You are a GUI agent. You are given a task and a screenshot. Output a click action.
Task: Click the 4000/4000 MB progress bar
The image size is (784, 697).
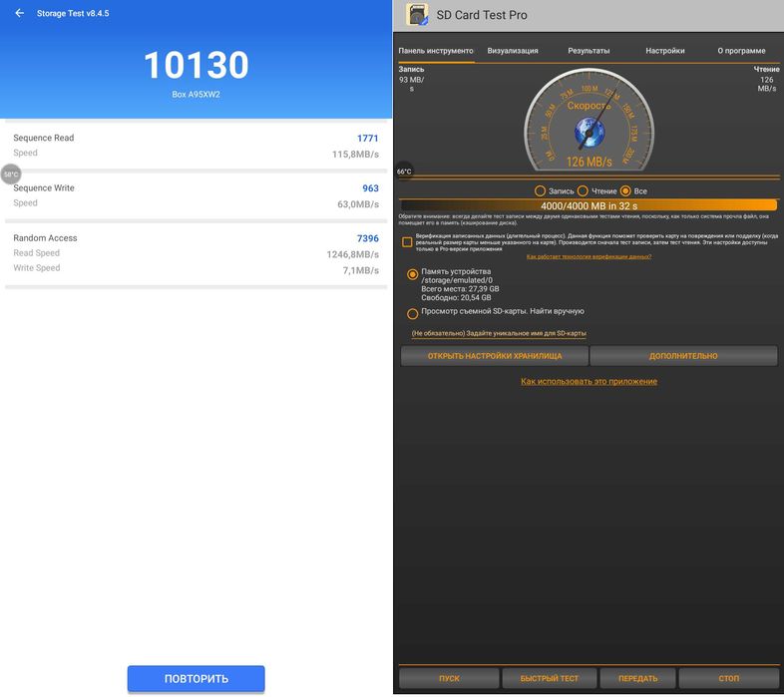pos(588,205)
